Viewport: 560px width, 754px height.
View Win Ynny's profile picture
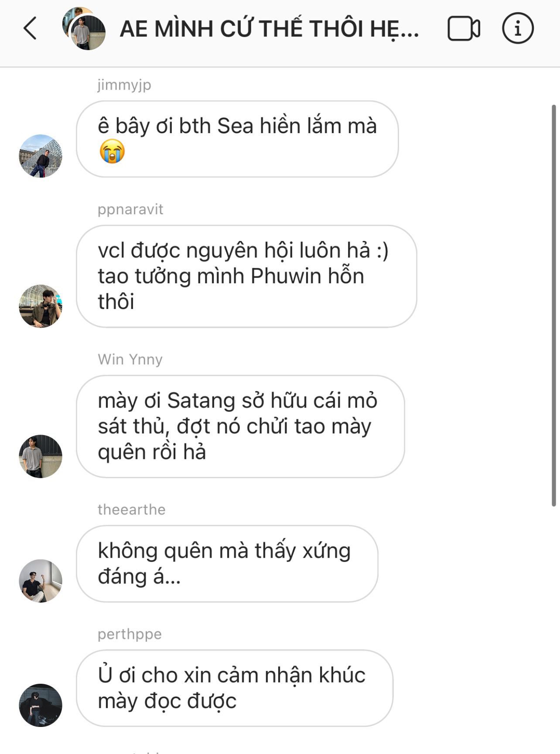(x=41, y=456)
